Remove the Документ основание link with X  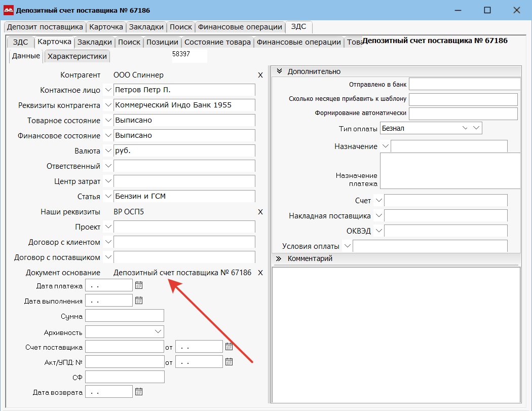click(260, 273)
